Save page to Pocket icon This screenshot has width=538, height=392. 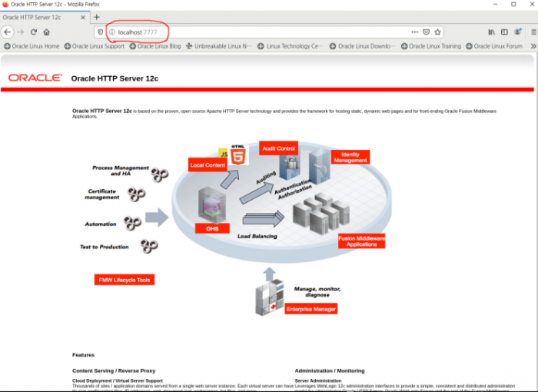click(426, 32)
